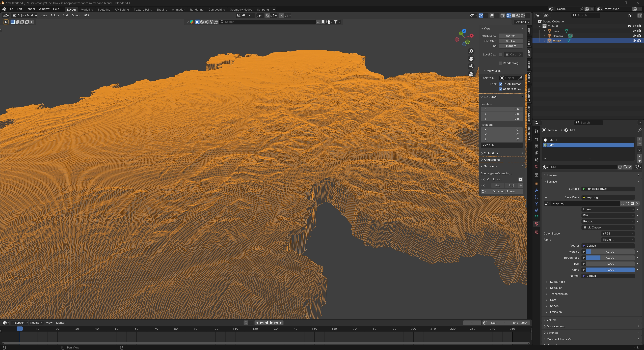
Task: Open the Render properties tab (camera-back icon)
Action: (x=536, y=139)
